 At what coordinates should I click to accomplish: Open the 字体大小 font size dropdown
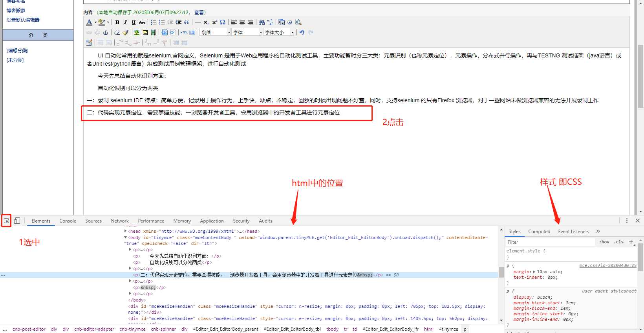279,33
